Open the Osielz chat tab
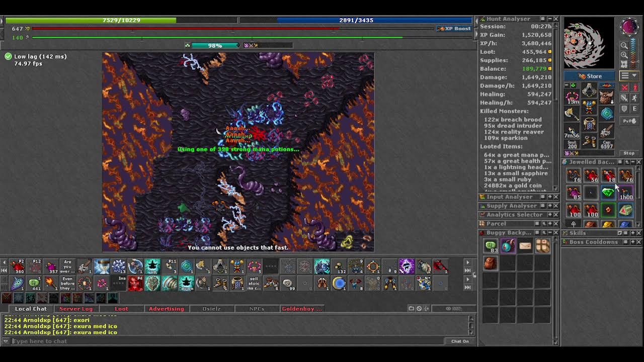 pyautogui.click(x=211, y=309)
